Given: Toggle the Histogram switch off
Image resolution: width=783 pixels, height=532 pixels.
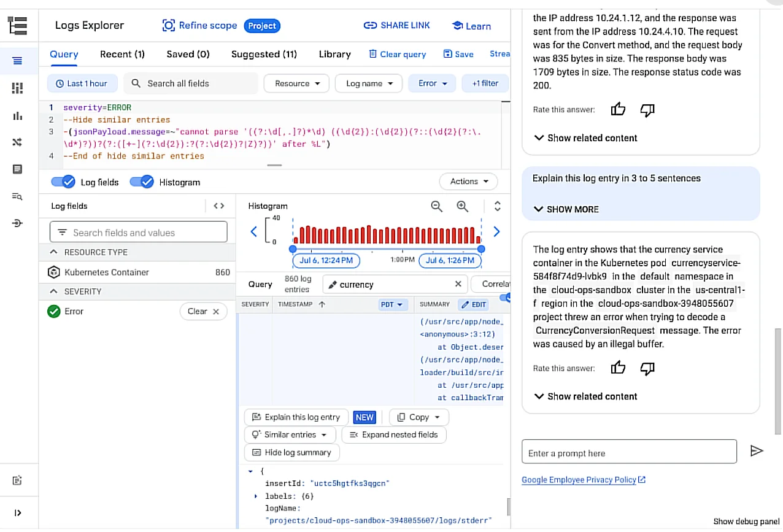Looking at the screenshot, I should (x=141, y=182).
